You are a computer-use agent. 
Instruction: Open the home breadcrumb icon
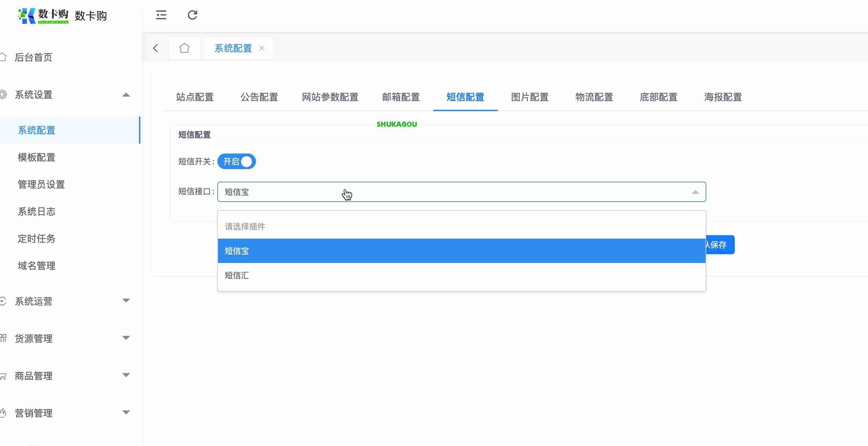184,48
